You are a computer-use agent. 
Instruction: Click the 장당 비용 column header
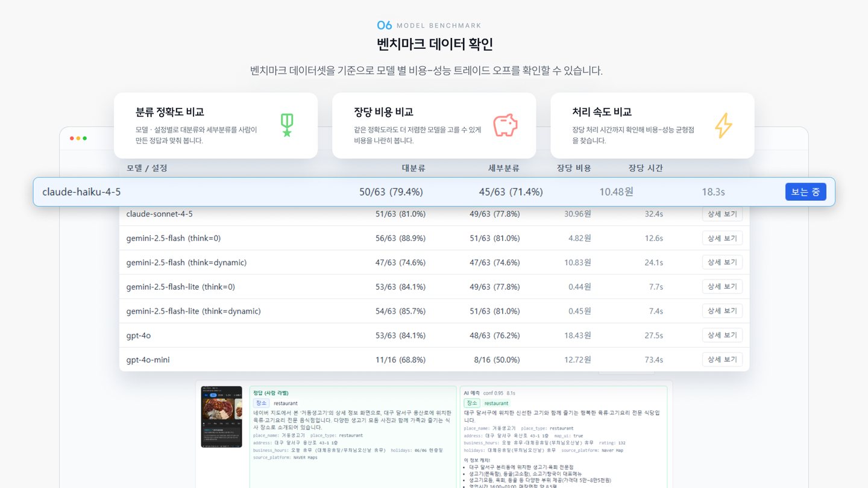574,168
